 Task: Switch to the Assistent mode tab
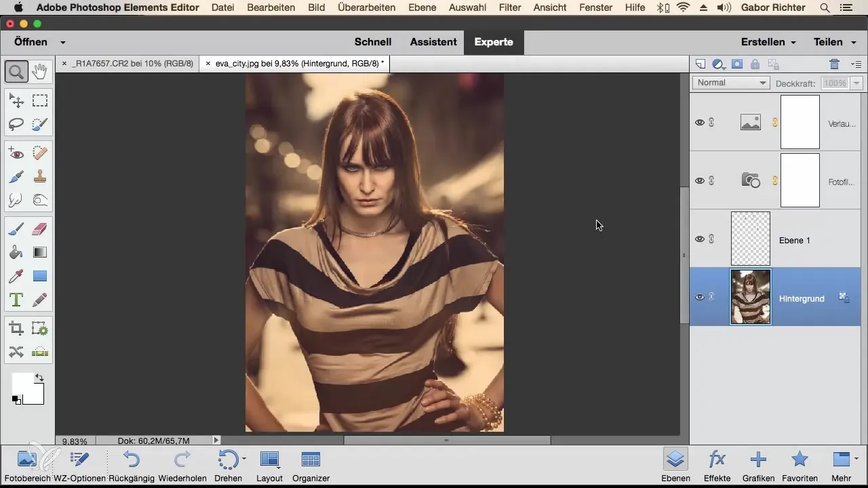433,42
